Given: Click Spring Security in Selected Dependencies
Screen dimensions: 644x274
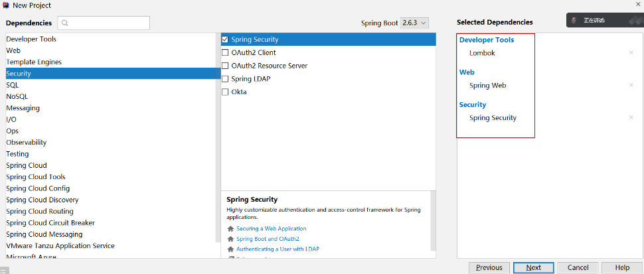Looking at the screenshot, I should [493, 117].
